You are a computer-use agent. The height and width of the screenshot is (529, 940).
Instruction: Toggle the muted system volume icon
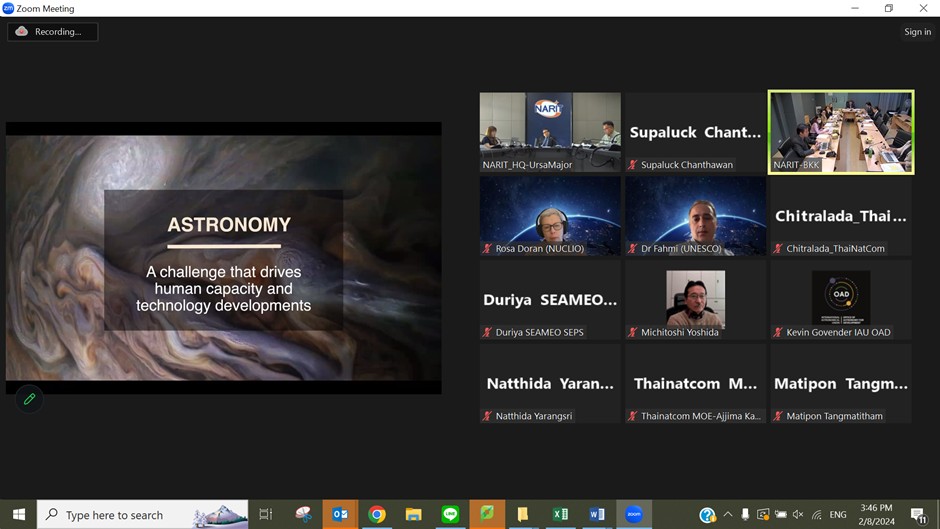pos(798,515)
